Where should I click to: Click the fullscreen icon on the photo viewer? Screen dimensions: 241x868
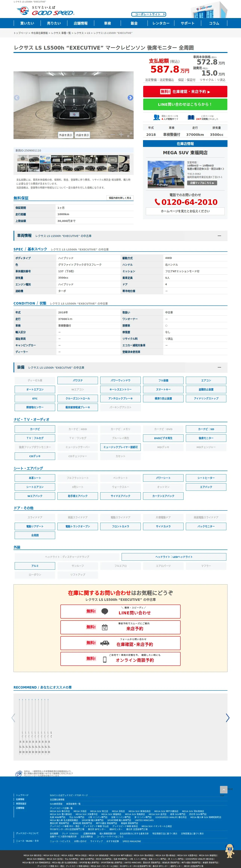point(130,135)
